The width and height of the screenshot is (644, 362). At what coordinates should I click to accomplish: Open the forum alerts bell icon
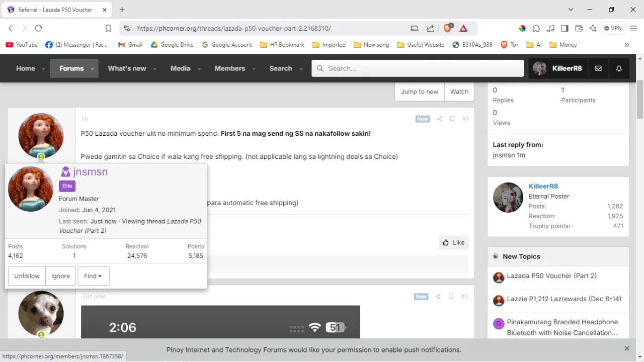[619, 68]
